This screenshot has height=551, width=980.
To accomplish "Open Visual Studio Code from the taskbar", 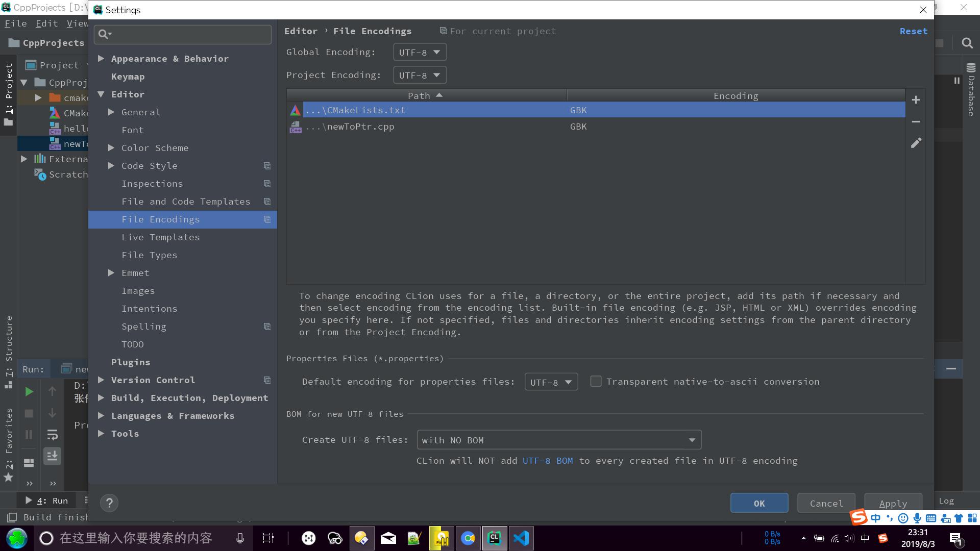I will point(521,538).
